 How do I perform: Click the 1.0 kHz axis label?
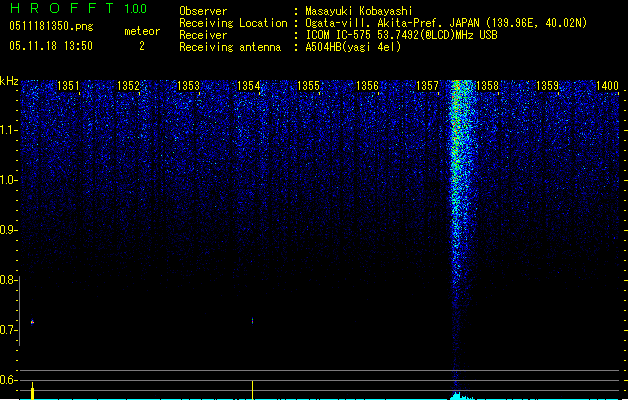point(8,180)
